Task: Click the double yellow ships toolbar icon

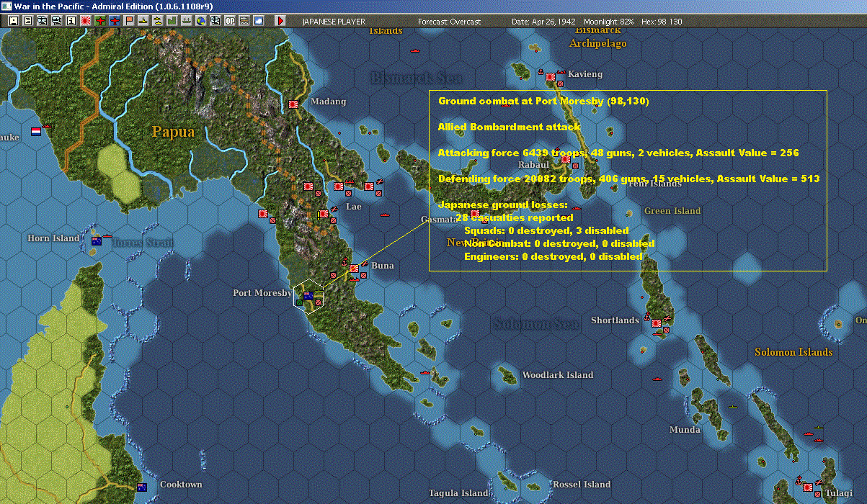Action: [158, 21]
